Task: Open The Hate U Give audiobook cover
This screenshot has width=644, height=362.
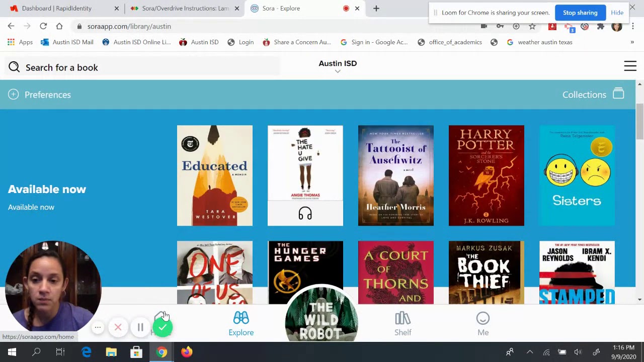Action: (305, 163)
